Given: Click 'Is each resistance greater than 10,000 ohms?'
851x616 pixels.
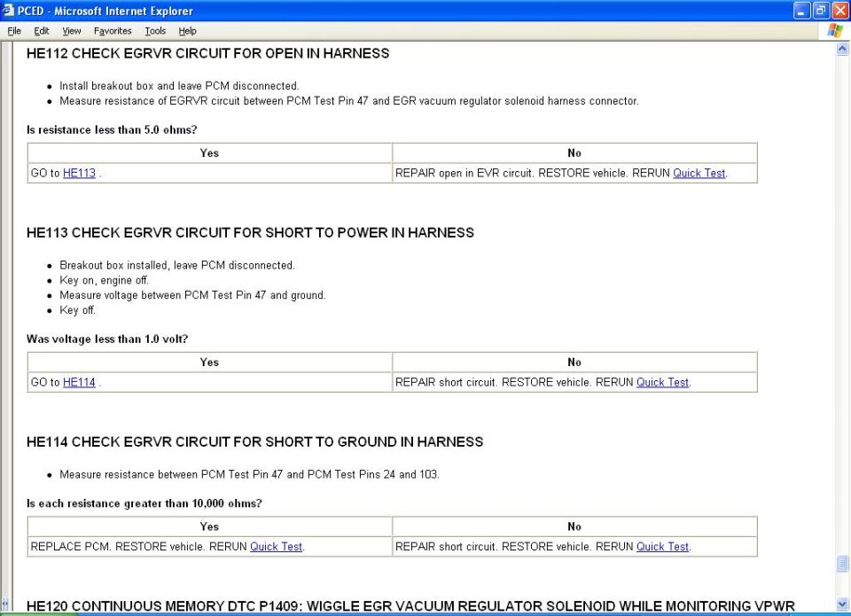Looking at the screenshot, I should point(144,503).
